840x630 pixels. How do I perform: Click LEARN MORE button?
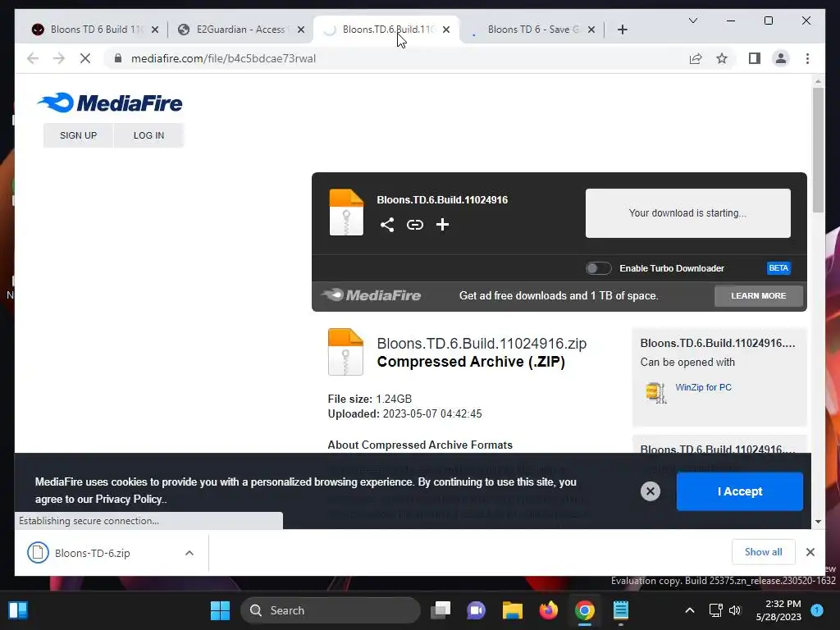click(758, 295)
